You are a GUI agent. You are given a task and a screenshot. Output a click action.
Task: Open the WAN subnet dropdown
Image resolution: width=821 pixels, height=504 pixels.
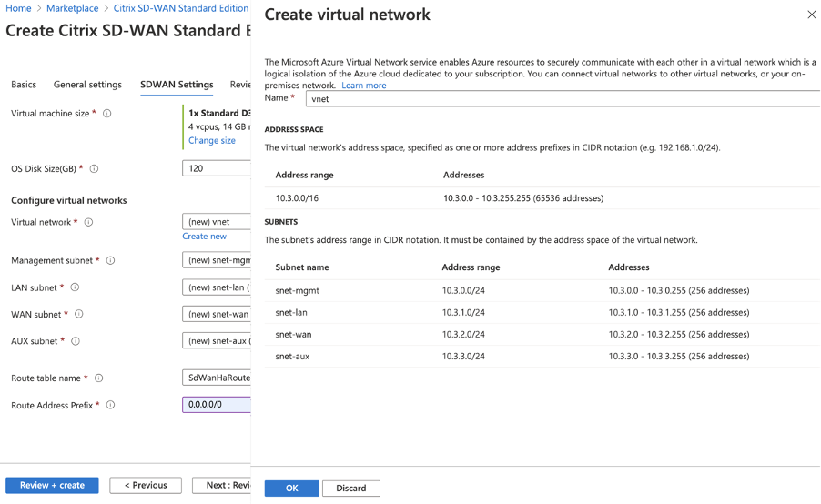[217, 314]
